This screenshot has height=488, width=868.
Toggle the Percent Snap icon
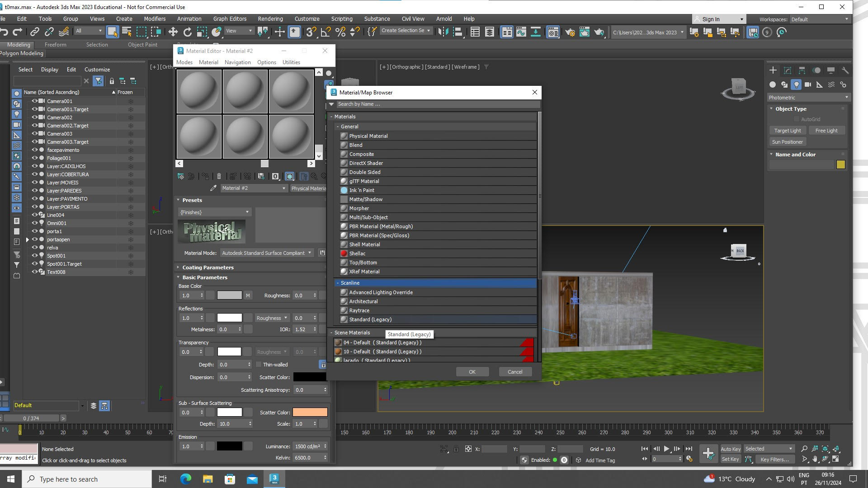coord(340,32)
